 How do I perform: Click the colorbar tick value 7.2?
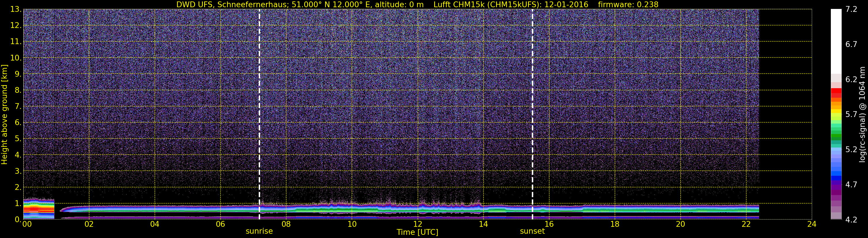(851, 9)
